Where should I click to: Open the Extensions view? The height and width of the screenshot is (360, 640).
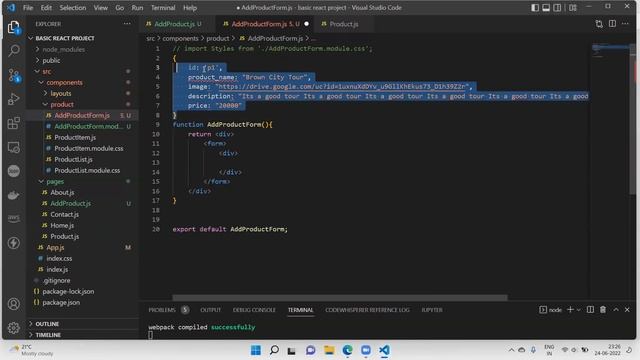pyautogui.click(x=13, y=123)
